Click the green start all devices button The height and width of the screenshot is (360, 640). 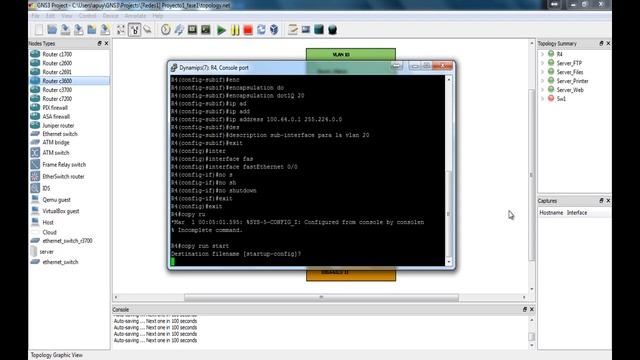point(221,30)
